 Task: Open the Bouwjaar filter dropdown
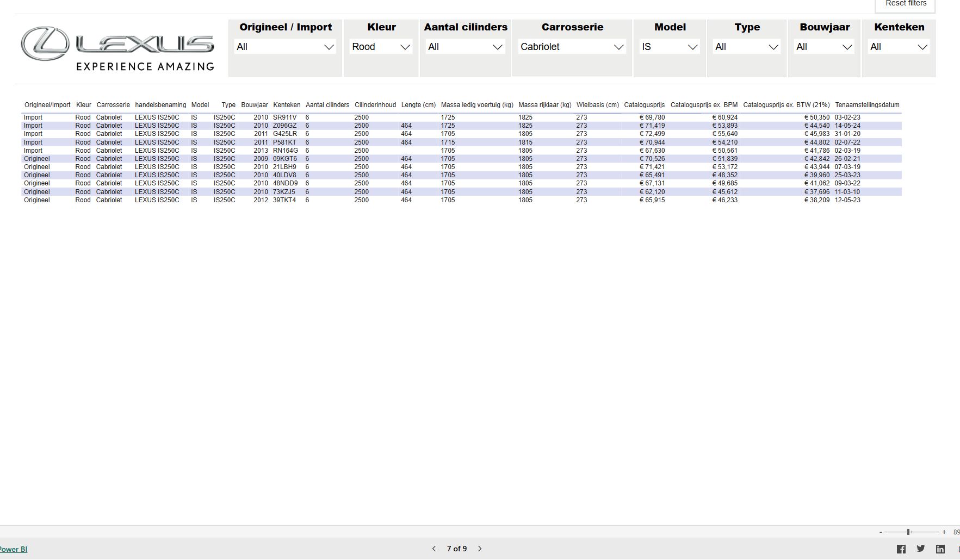click(x=824, y=47)
